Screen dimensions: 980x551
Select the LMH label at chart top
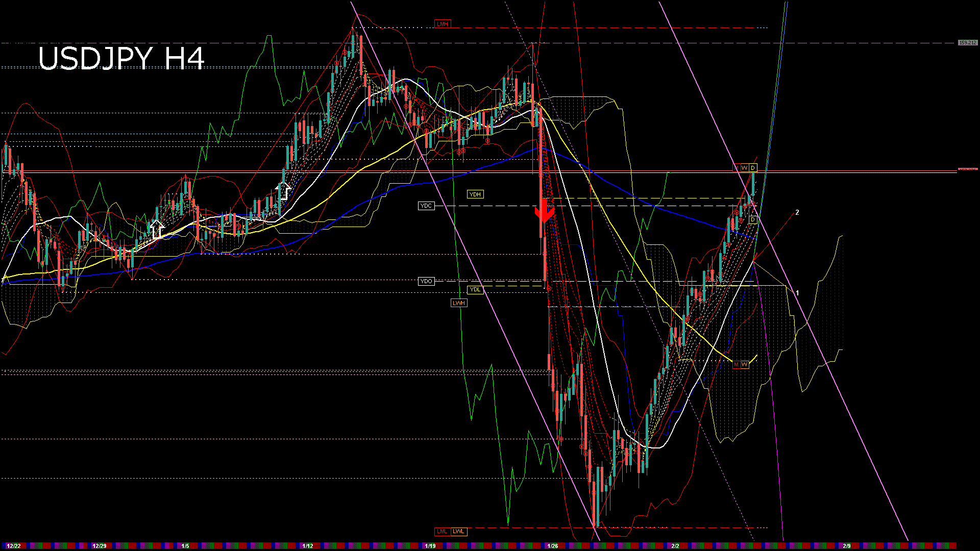[x=443, y=24]
